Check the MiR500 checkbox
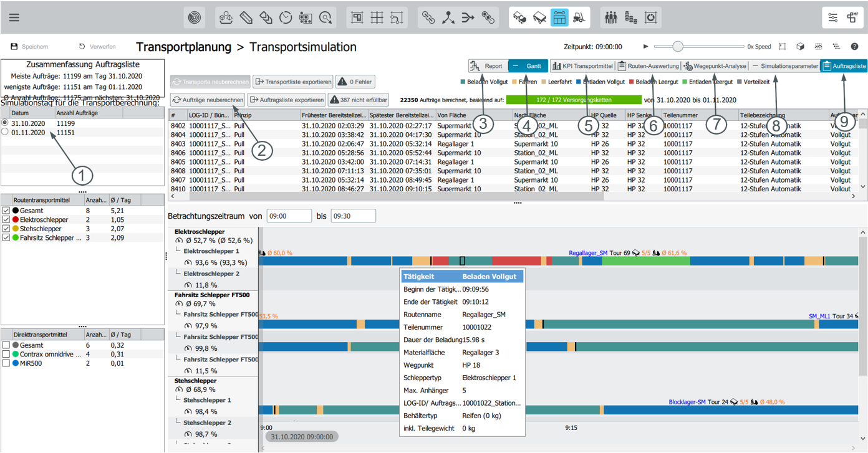Viewport: 868px width, 453px height. (6, 363)
